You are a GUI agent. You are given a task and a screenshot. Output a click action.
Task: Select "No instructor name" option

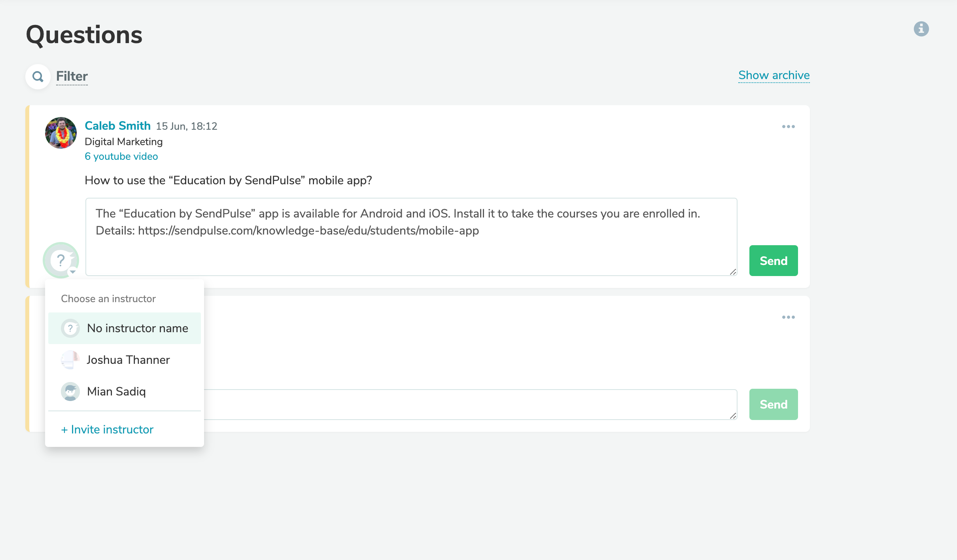tap(137, 328)
